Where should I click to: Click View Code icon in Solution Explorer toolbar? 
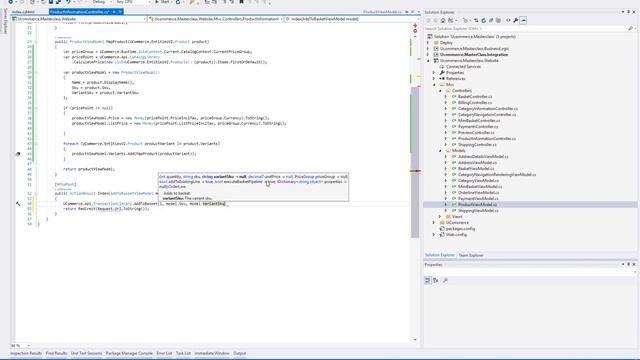[x=508, y=20]
